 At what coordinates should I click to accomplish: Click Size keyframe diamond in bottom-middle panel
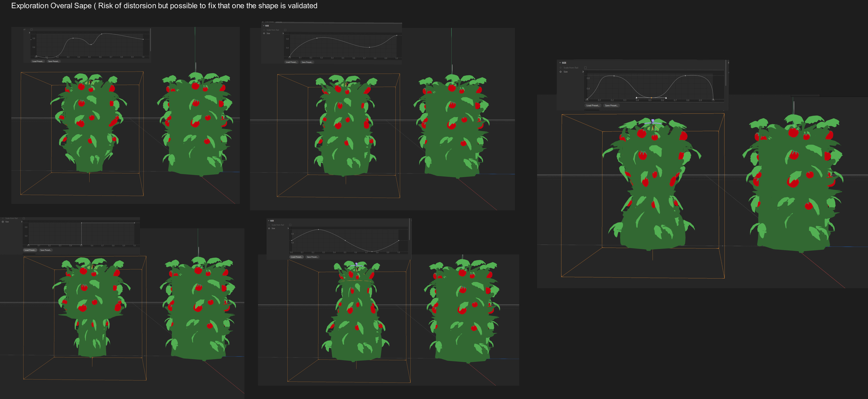(269, 228)
